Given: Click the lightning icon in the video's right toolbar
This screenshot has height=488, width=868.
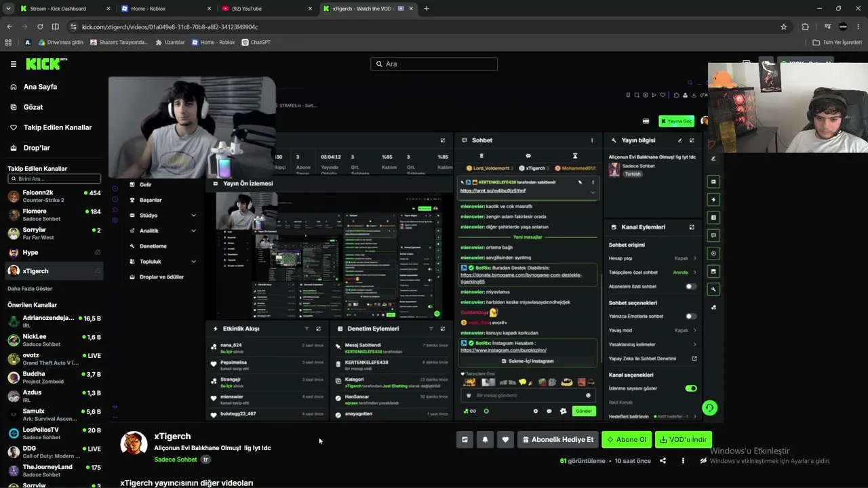Looking at the screenshot, I should 713,200.
